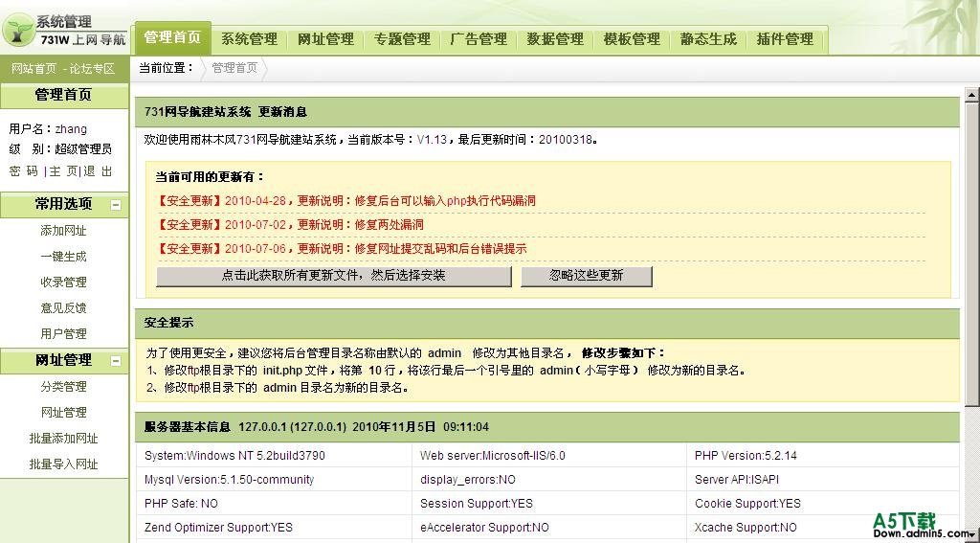Click the 密码 link
Image resolution: width=980 pixels, height=543 pixels.
[24, 171]
